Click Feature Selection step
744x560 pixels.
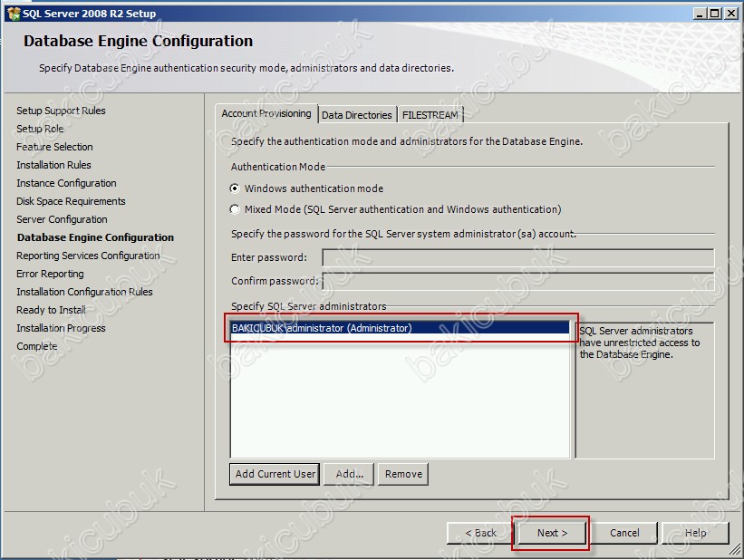54,147
